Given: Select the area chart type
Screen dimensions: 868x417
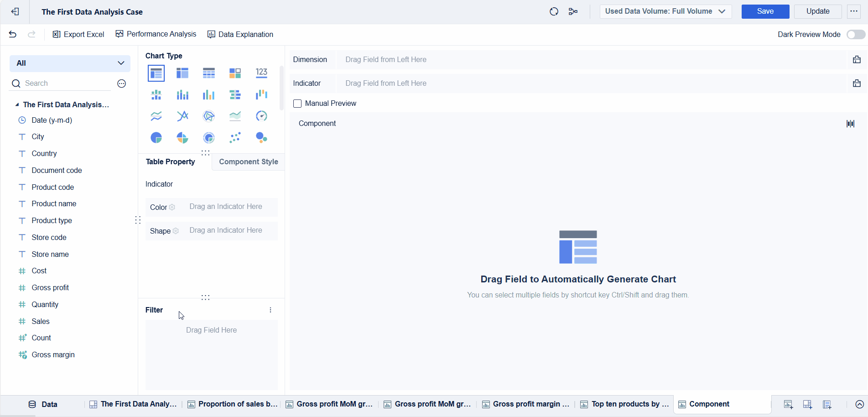Looking at the screenshot, I should [x=235, y=116].
